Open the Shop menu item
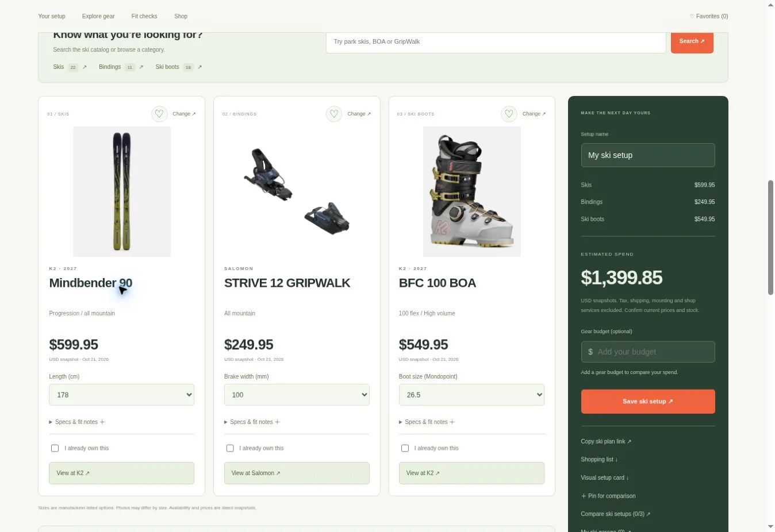Image resolution: width=775 pixels, height=532 pixels. point(181,16)
